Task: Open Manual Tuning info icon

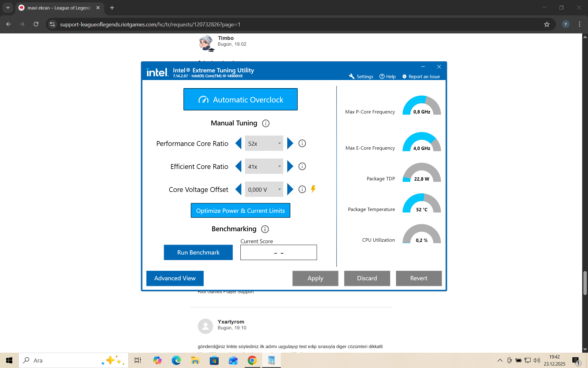Action: click(x=266, y=123)
